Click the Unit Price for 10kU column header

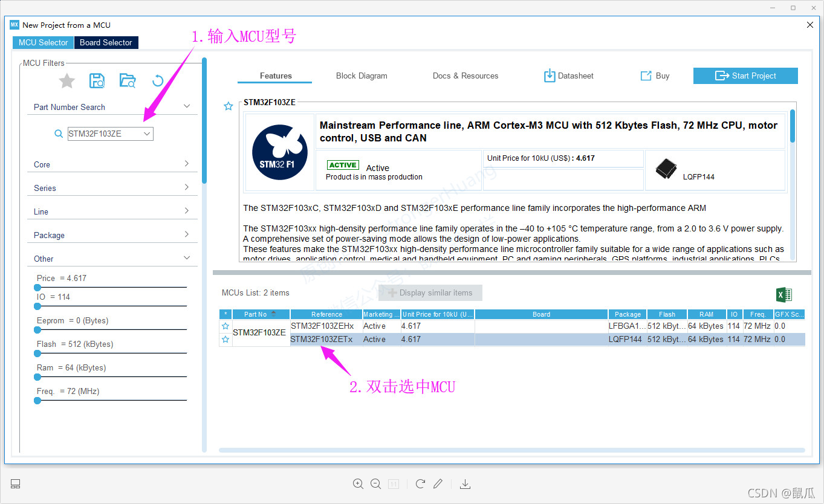[438, 314]
